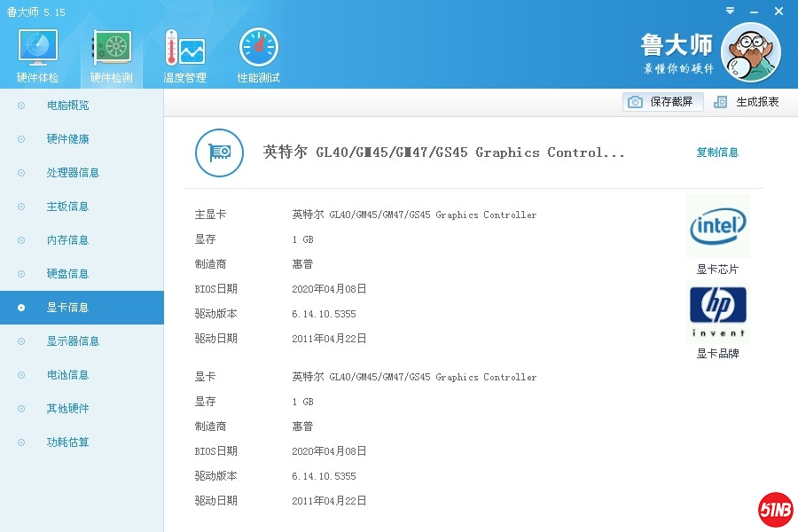Open 处理器信息 processor info section
This screenshot has height=532, width=798.
[73, 173]
